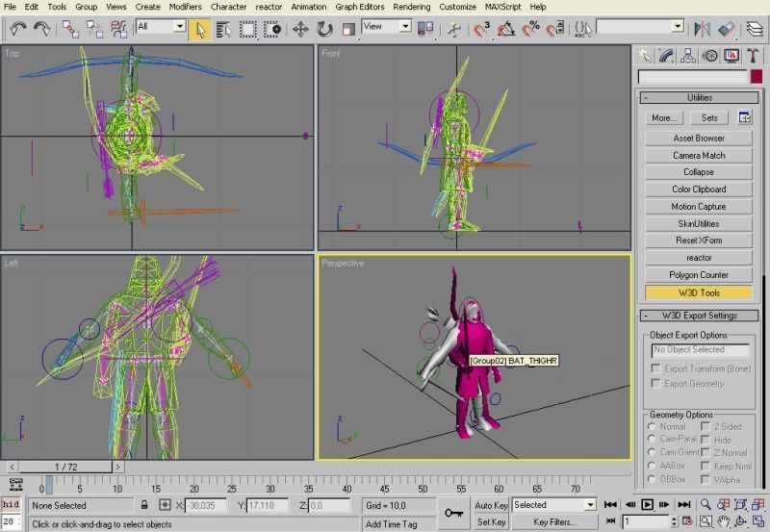Viewport: 770px width, 532px height.
Task: Toggle the Selection Lock padlock icon
Action: tap(144, 504)
